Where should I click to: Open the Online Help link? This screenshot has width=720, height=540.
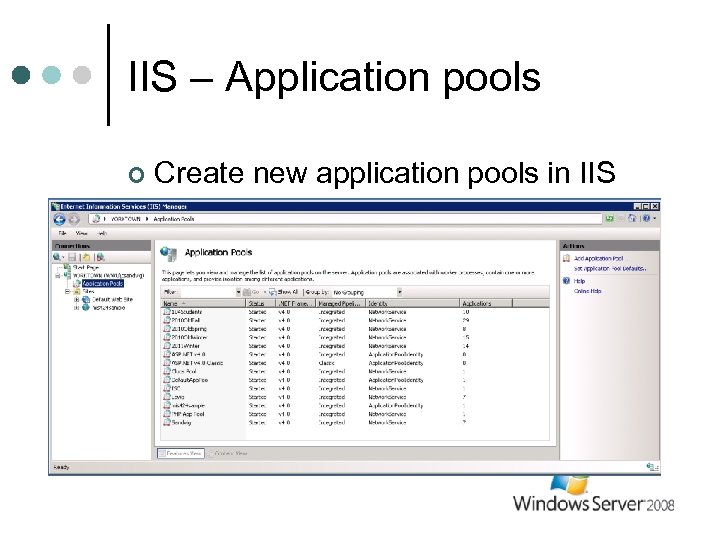587,291
